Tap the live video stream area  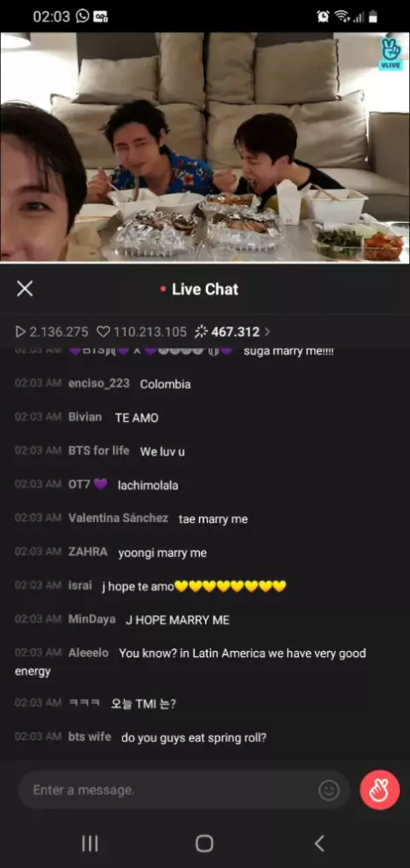[205, 147]
